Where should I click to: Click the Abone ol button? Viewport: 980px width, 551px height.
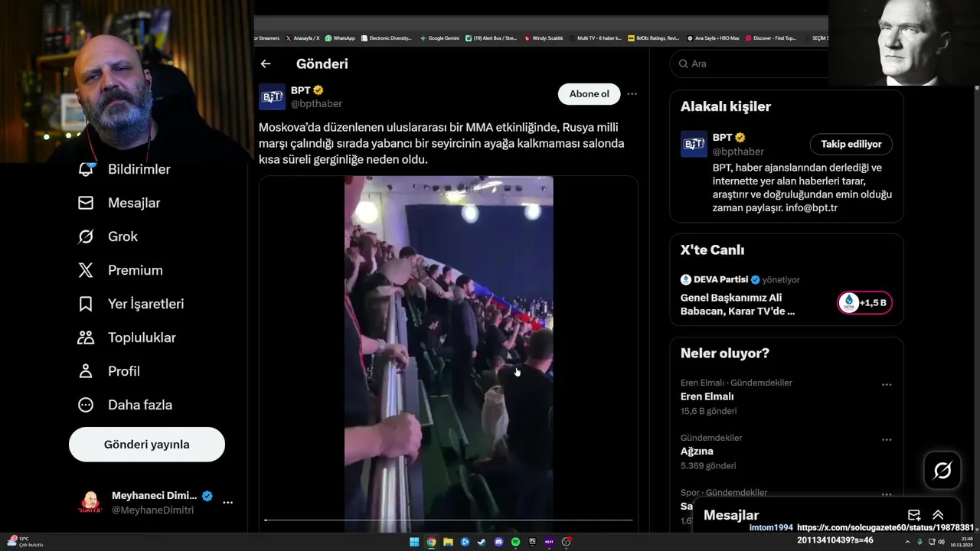(x=589, y=94)
